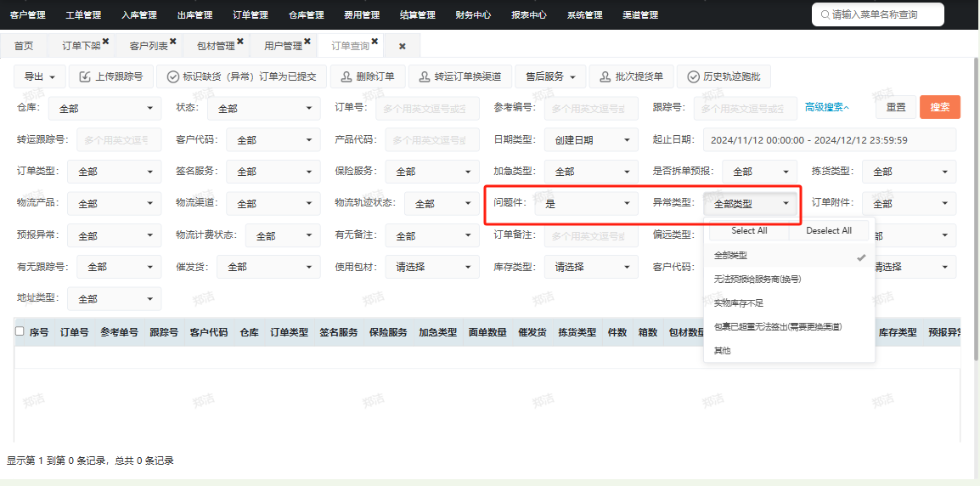Focus the 产品代码 input field

click(432, 140)
